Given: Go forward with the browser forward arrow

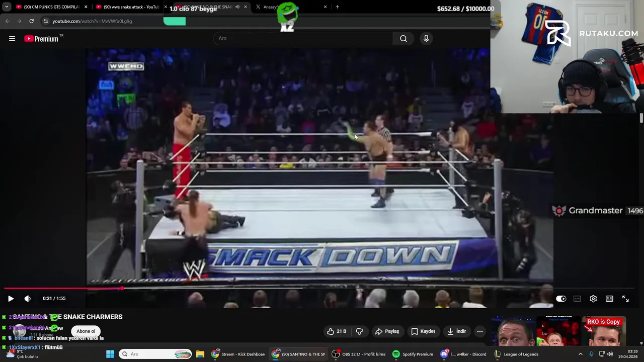Looking at the screenshot, I should point(19,21).
